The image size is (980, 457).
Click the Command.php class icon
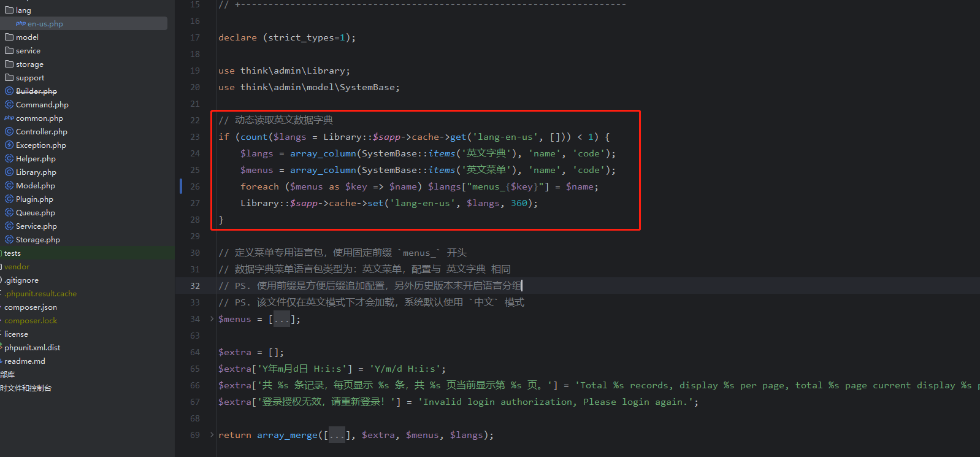click(x=9, y=104)
